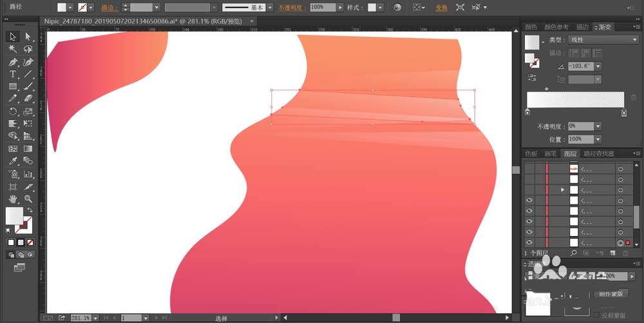Select the Zoom magnifier tool

pos(28,199)
